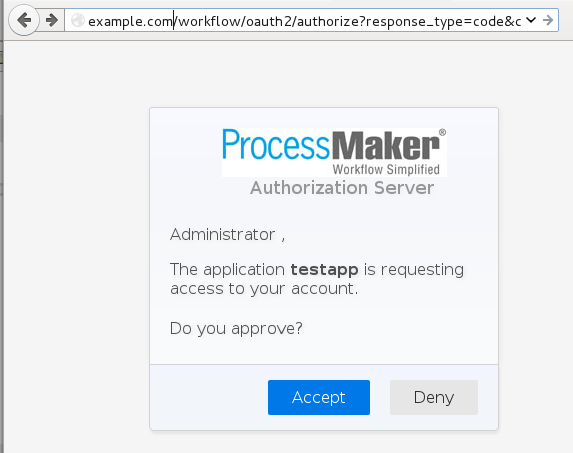Screen dimensions: 573x453
Task: Click the Workflow Simplified tagline
Action: [386, 170]
